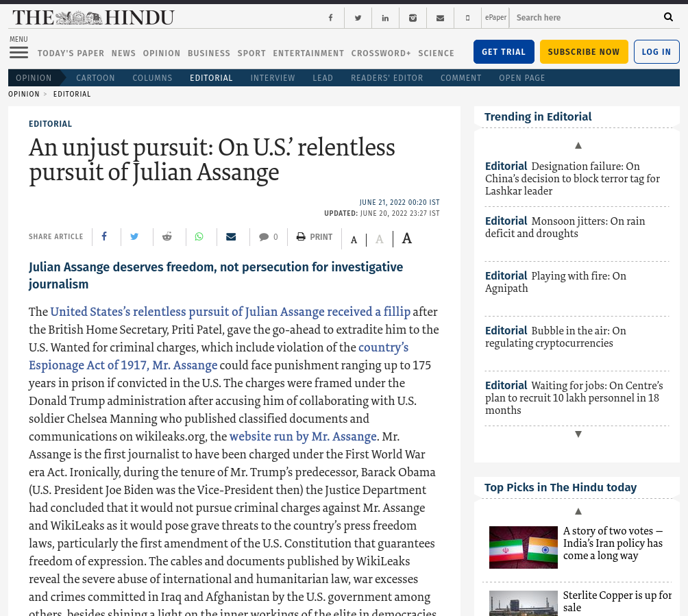Viewport: 688px width, 616px height.
Task: Click the Subscribe Now button
Action: click(584, 52)
